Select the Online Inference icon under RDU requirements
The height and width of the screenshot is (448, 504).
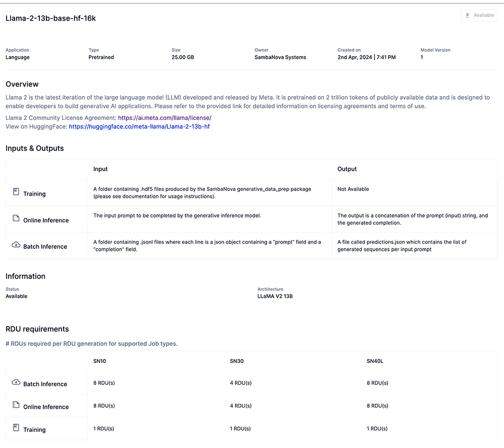(16, 405)
